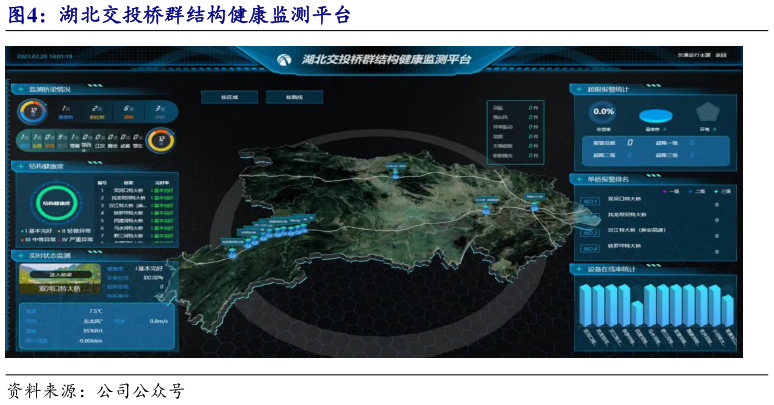774x405 pixels.
Task: Click the 报警总数 value in alarm statistics
Action: tap(630, 143)
